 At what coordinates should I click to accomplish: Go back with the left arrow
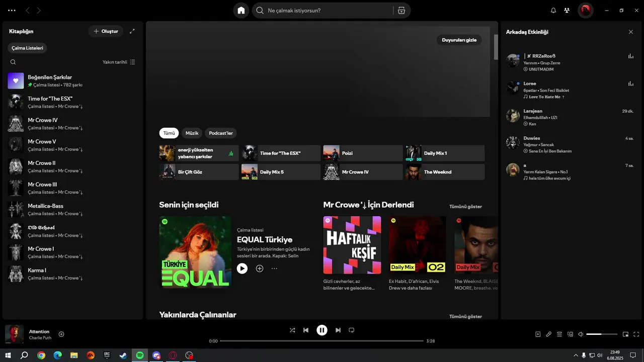point(27,10)
